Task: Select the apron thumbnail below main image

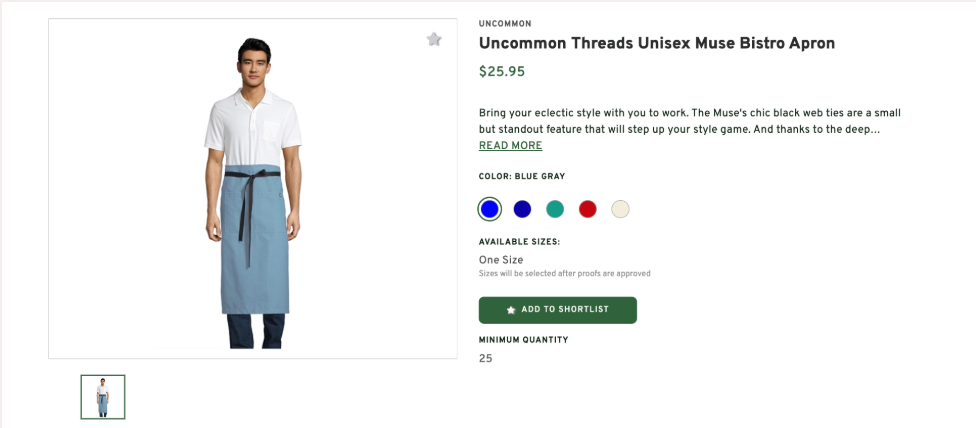Action: [x=103, y=397]
